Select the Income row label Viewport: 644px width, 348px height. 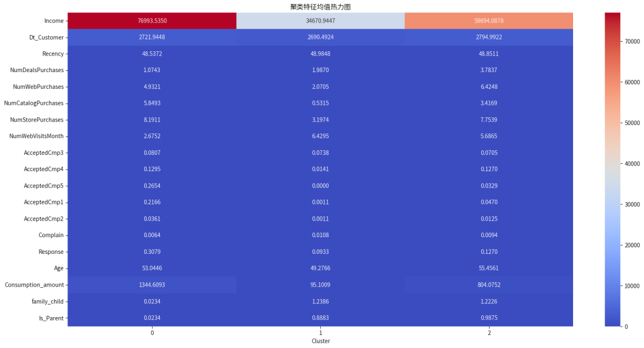(x=54, y=20)
